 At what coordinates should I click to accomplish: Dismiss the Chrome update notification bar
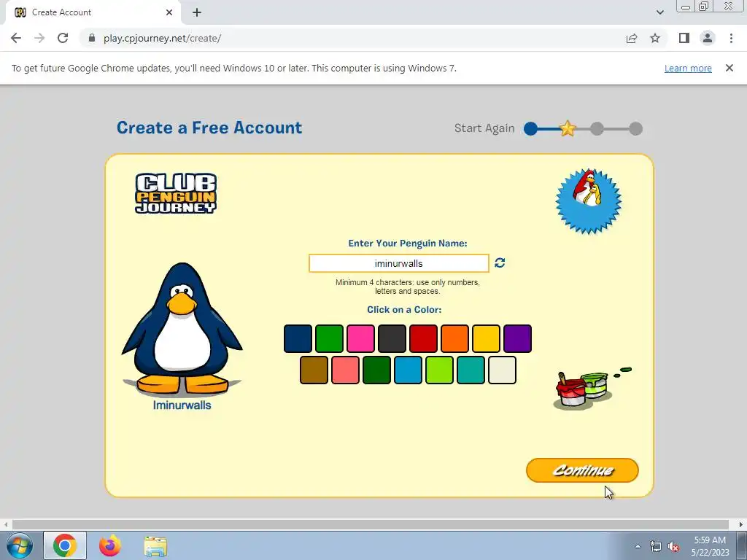tap(729, 68)
